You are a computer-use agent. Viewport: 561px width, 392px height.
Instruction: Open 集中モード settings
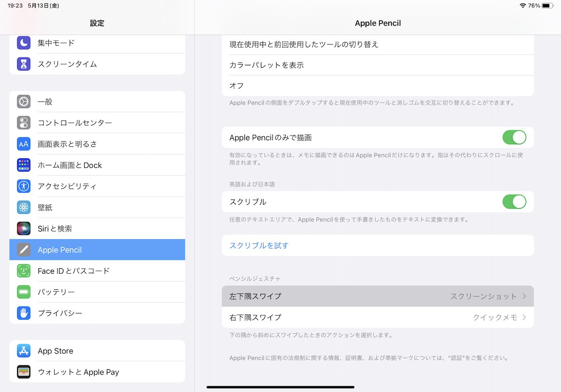click(97, 43)
